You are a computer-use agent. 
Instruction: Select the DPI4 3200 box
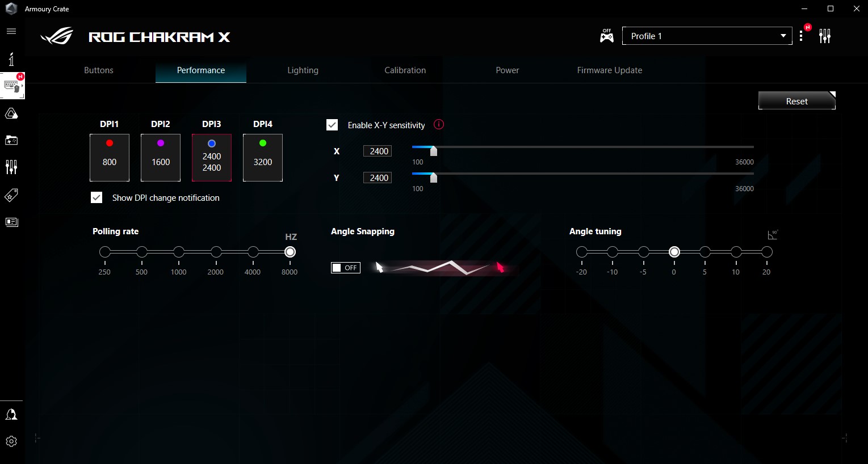pos(263,158)
